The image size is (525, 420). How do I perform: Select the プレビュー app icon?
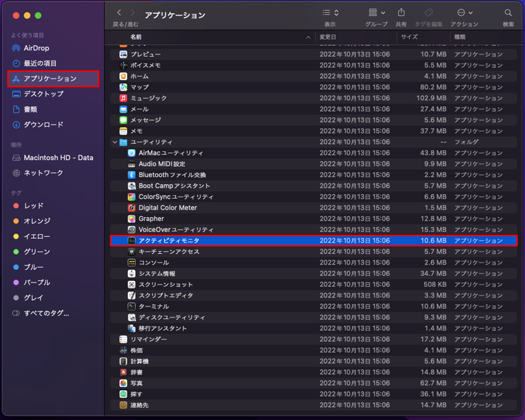(123, 54)
